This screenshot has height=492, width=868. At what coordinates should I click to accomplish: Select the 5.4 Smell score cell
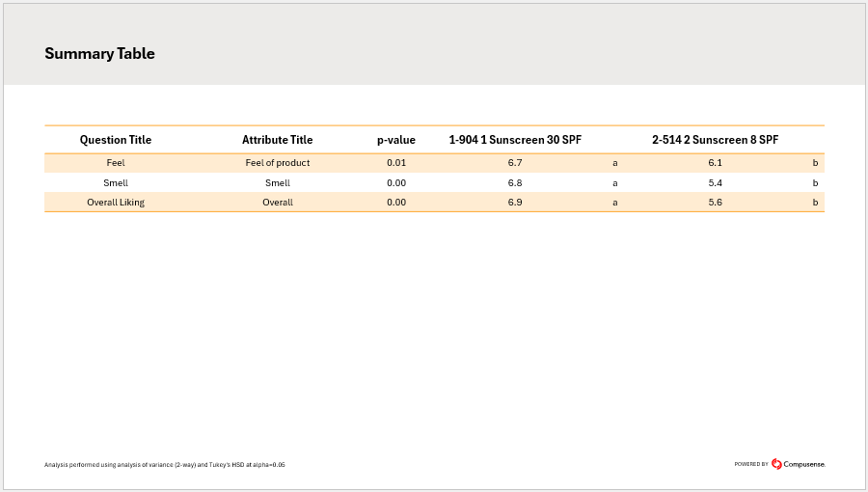[x=715, y=182]
